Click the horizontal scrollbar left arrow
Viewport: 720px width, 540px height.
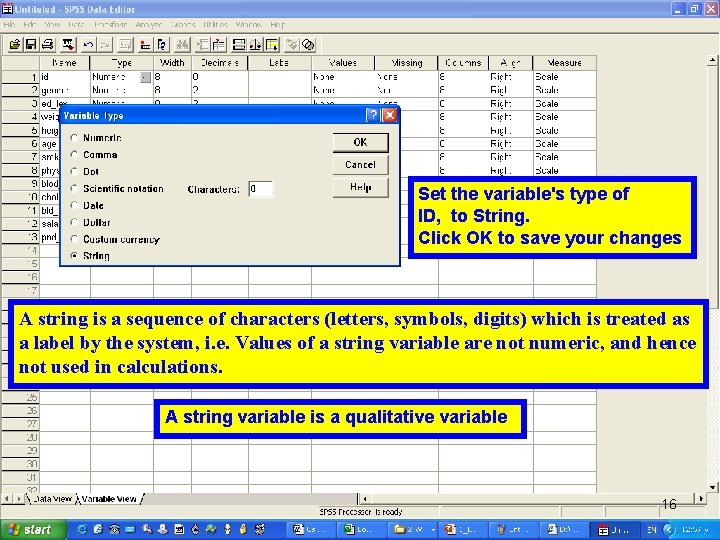(x=365, y=498)
